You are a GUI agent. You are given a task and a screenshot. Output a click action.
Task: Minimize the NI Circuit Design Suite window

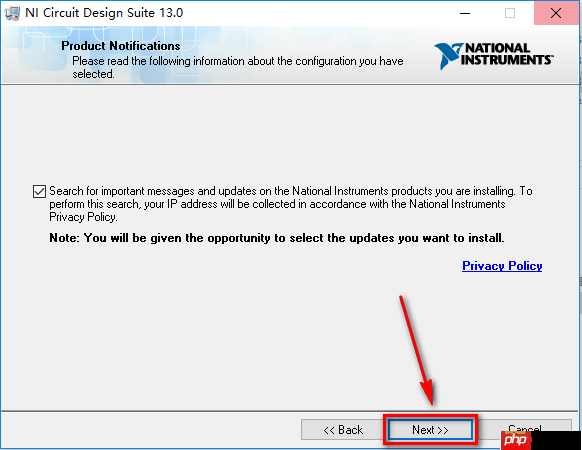pyautogui.click(x=465, y=13)
